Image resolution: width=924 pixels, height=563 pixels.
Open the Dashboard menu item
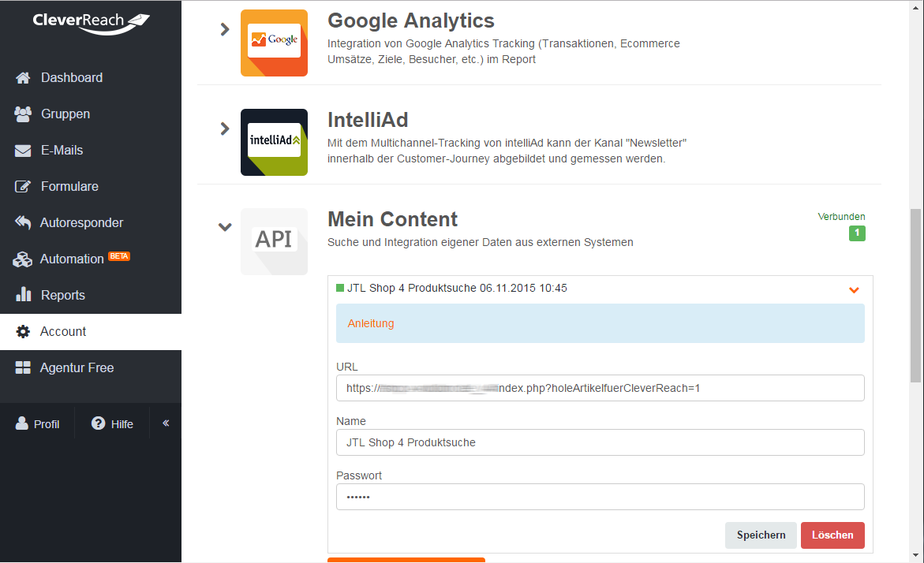tap(91, 78)
